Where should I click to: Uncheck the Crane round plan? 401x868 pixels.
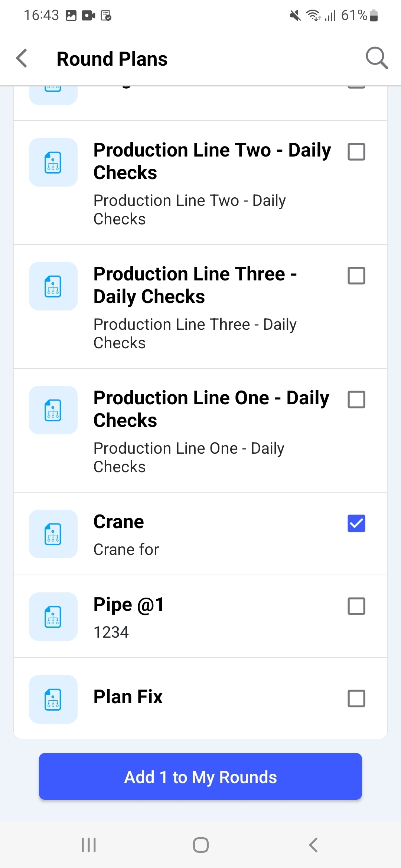tap(356, 523)
